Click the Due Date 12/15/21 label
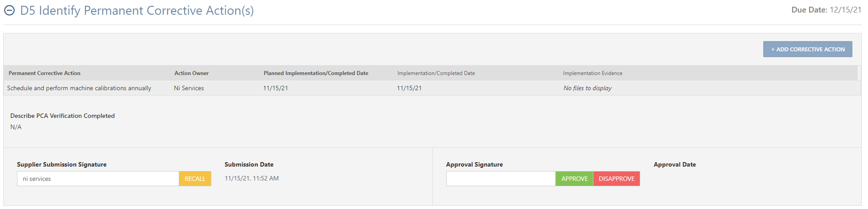 [827, 10]
